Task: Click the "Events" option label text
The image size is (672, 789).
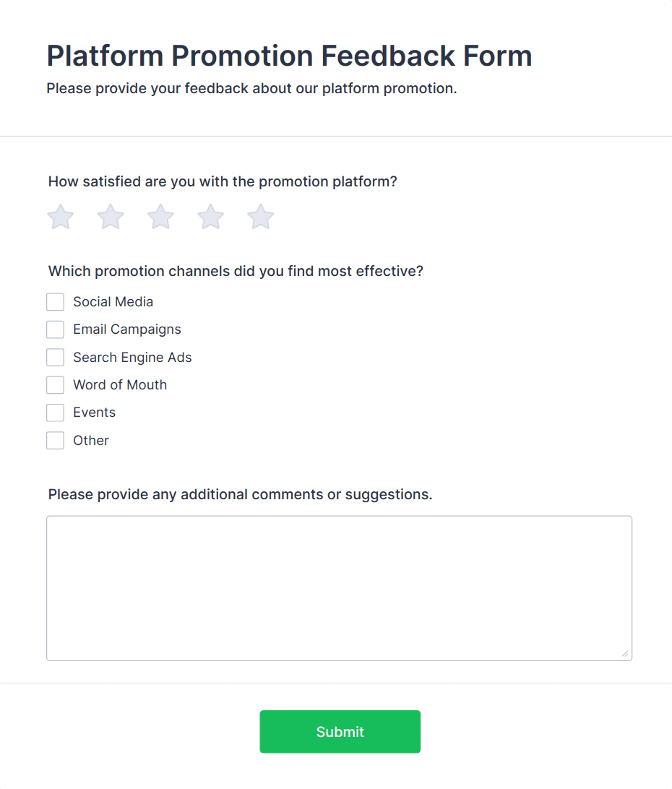Action: click(95, 413)
